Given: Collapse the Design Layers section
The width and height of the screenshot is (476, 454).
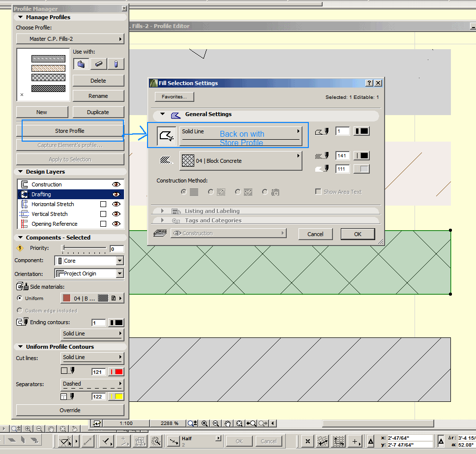Looking at the screenshot, I should pyautogui.click(x=20, y=172).
